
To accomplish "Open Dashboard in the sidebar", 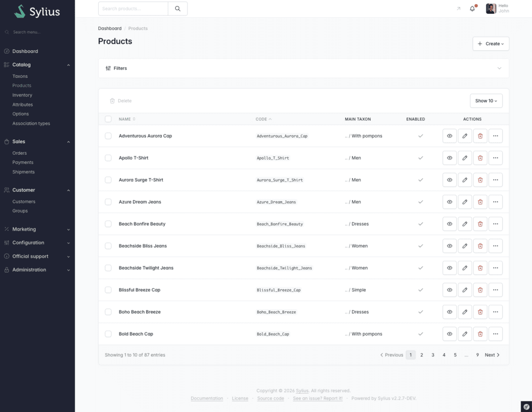I will point(25,51).
